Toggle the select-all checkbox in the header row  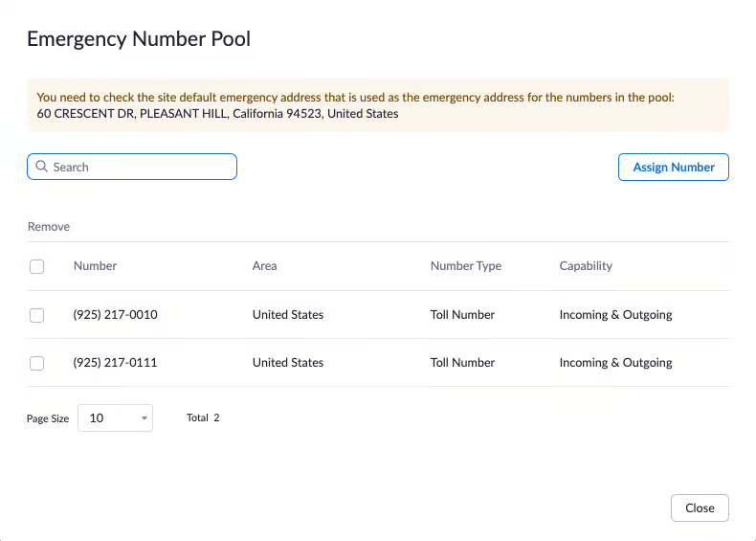pos(37,266)
